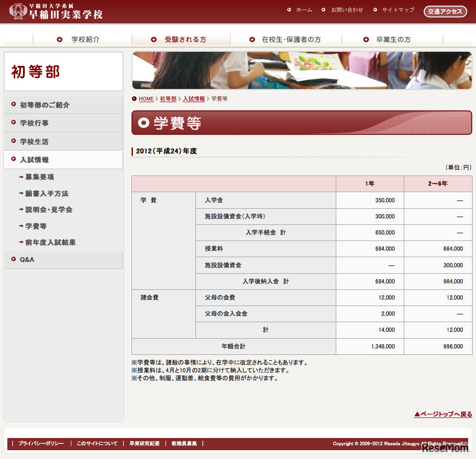Click the HOME breadcrumb link
The height and width of the screenshot is (459, 476).
coord(146,99)
